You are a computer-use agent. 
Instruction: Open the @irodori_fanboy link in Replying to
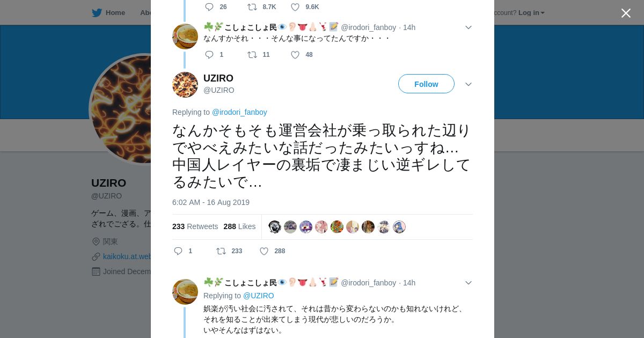click(x=239, y=112)
